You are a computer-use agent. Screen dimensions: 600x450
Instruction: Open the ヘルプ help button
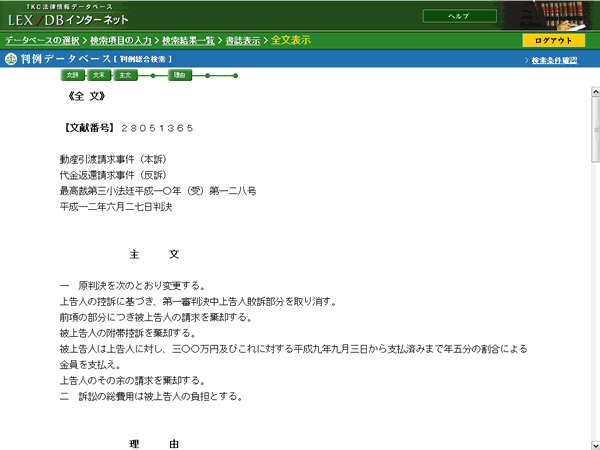(460, 16)
